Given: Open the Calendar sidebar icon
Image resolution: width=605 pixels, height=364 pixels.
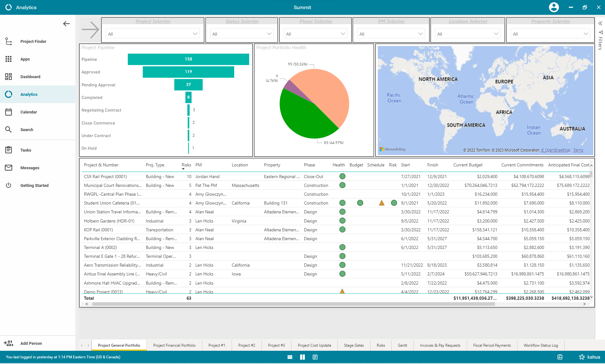Looking at the screenshot, I should [x=9, y=112].
